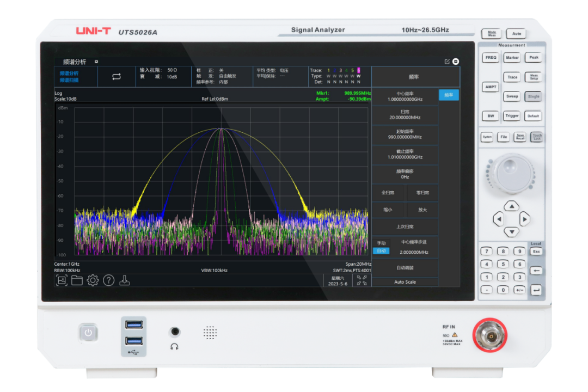Open the 频谱分析 mode selector panel
588x392 pixels.
click(76, 77)
